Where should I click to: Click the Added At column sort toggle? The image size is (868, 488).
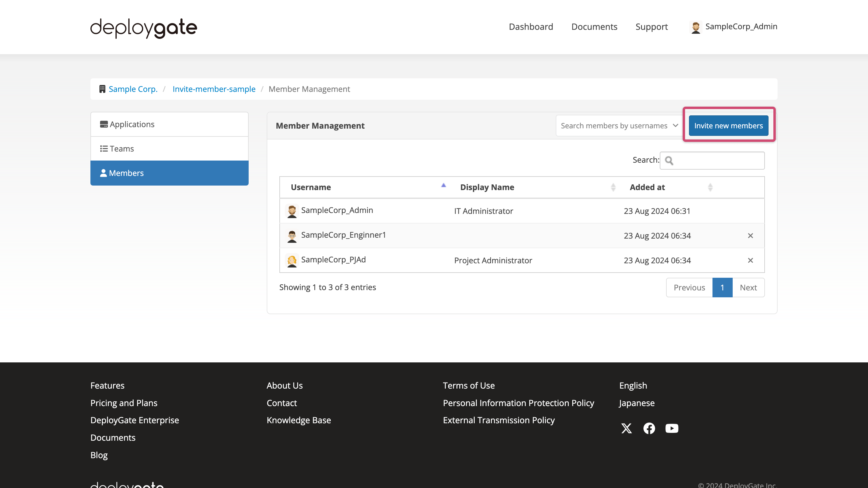tap(711, 188)
